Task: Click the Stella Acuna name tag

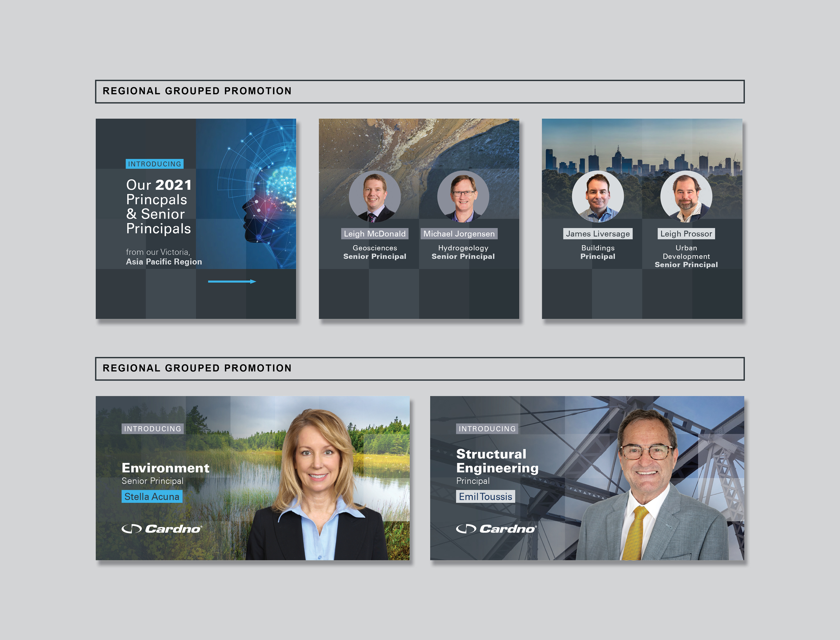Action: tap(152, 496)
